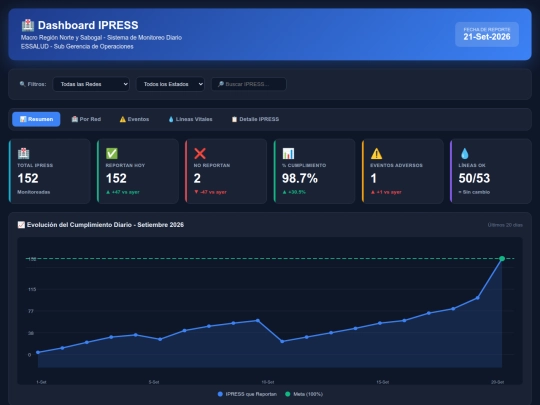Toggle the IPRESS que Reportan legend entry

coord(247,394)
